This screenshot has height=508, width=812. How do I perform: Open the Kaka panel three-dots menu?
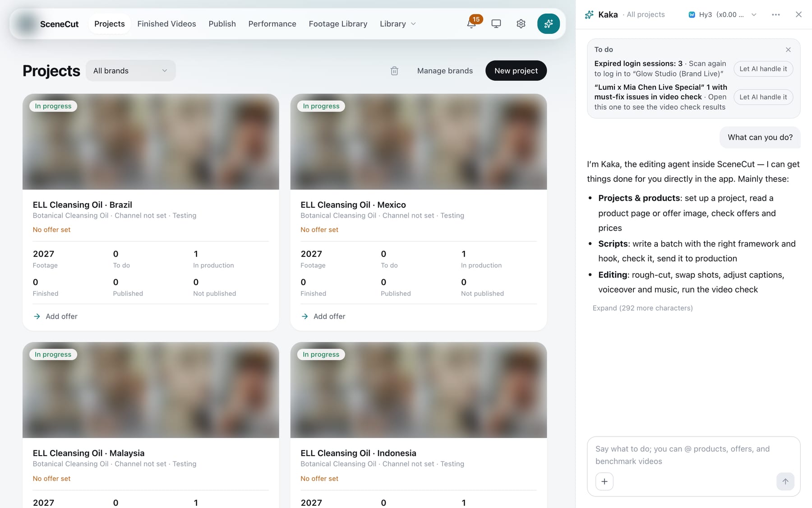coord(776,14)
